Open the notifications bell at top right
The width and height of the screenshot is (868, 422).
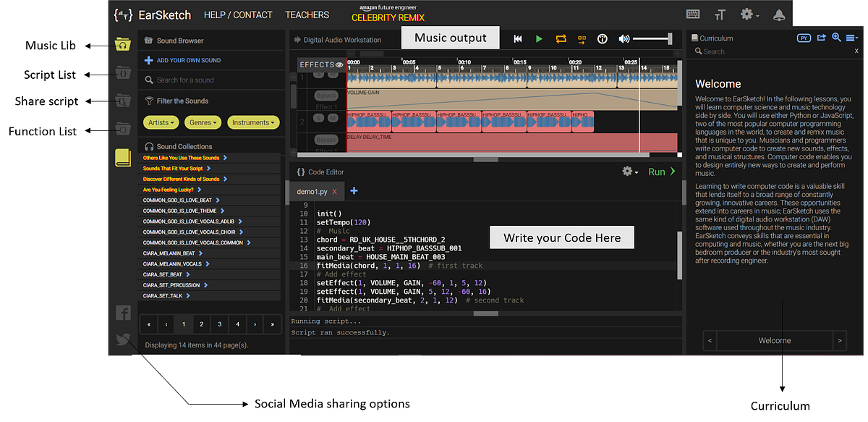tap(778, 14)
